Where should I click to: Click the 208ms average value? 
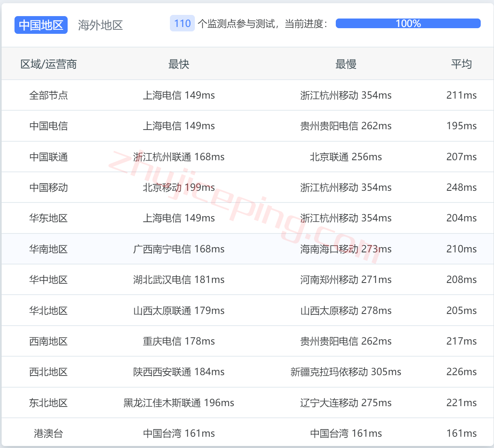461,280
